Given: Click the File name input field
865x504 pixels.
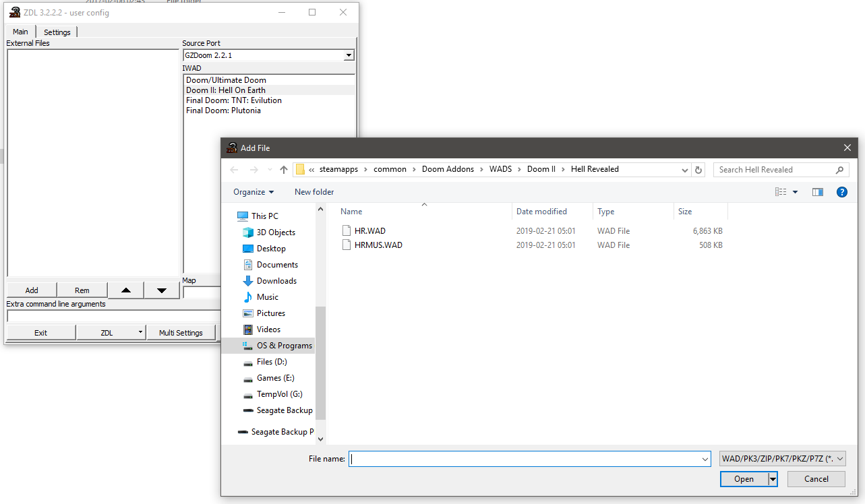Looking at the screenshot, I should [x=524, y=459].
